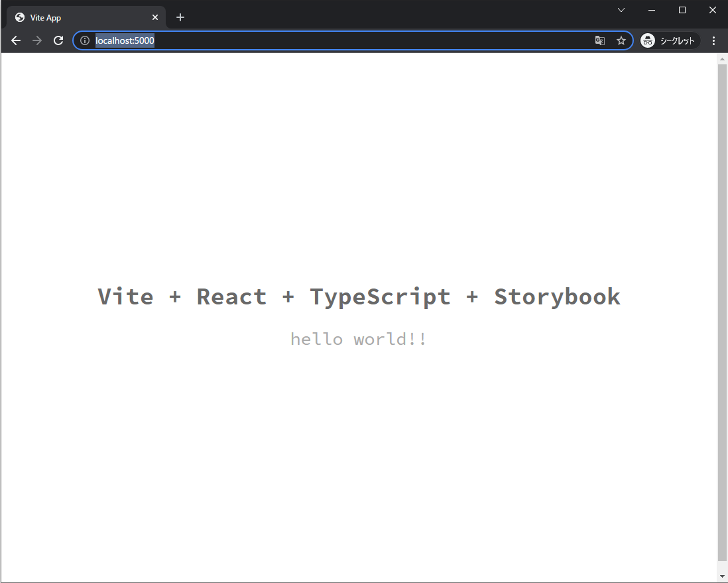Click the globe favicon on the tab

coord(19,17)
